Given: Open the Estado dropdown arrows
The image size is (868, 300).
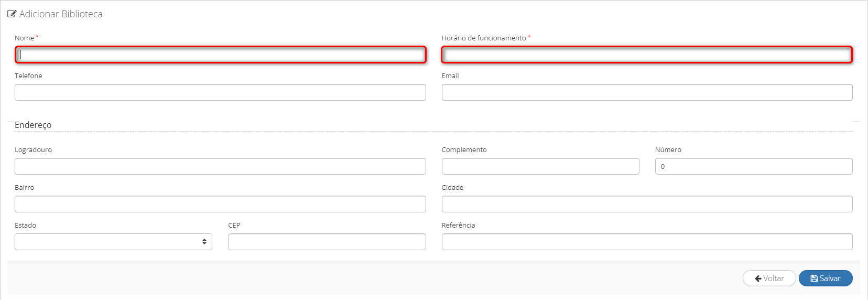Looking at the screenshot, I should click(x=204, y=242).
